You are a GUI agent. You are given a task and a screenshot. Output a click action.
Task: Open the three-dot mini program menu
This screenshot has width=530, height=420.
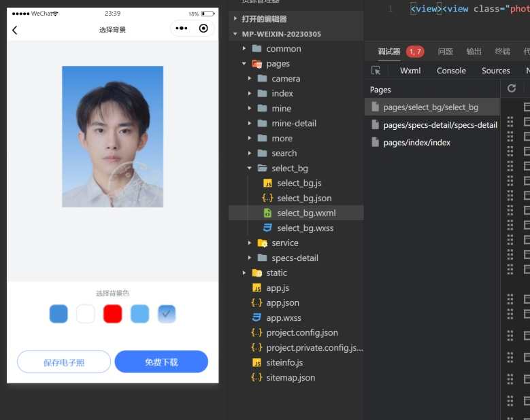tap(182, 29)
